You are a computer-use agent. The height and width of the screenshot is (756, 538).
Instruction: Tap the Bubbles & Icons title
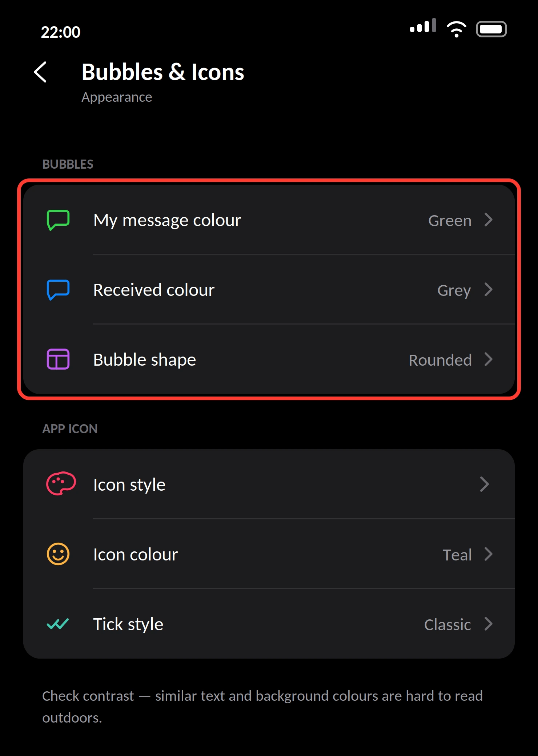[x=163, y=72]
